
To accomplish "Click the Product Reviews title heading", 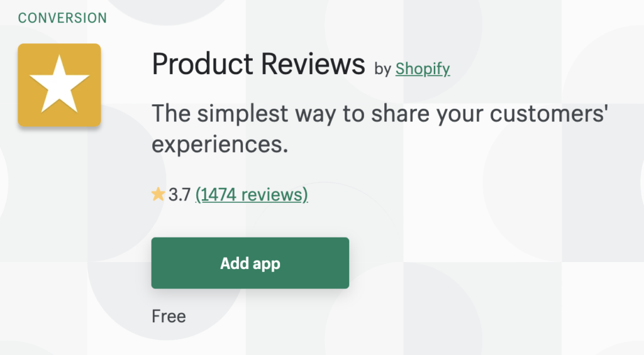I will coord(258,65).
